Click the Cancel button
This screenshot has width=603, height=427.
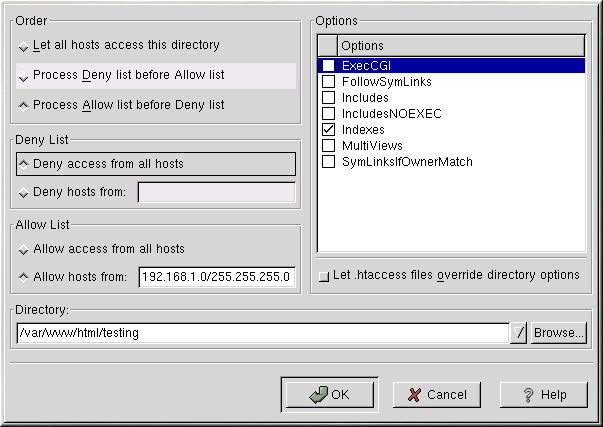(436, 394)
